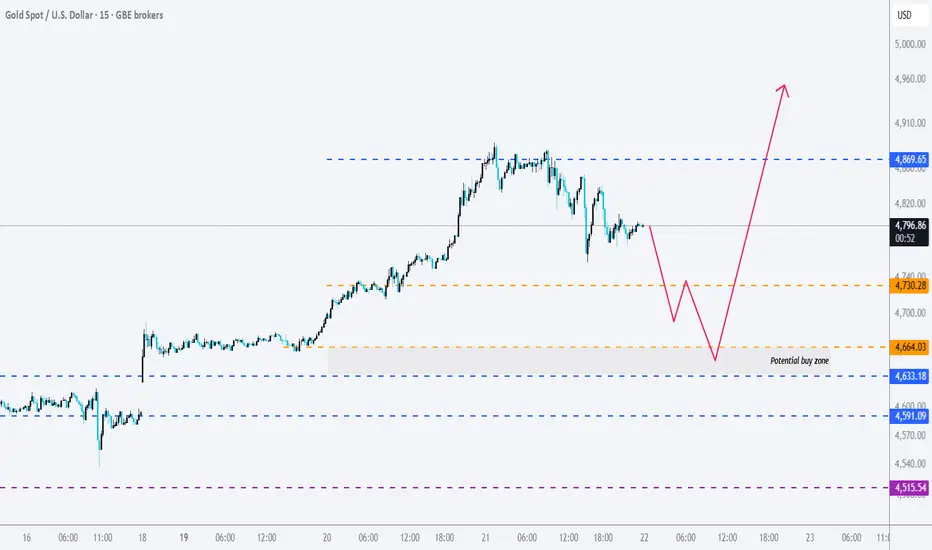Click the date 16 on time axis
This screenshot has height=550, width=932.
click(26, 538)
